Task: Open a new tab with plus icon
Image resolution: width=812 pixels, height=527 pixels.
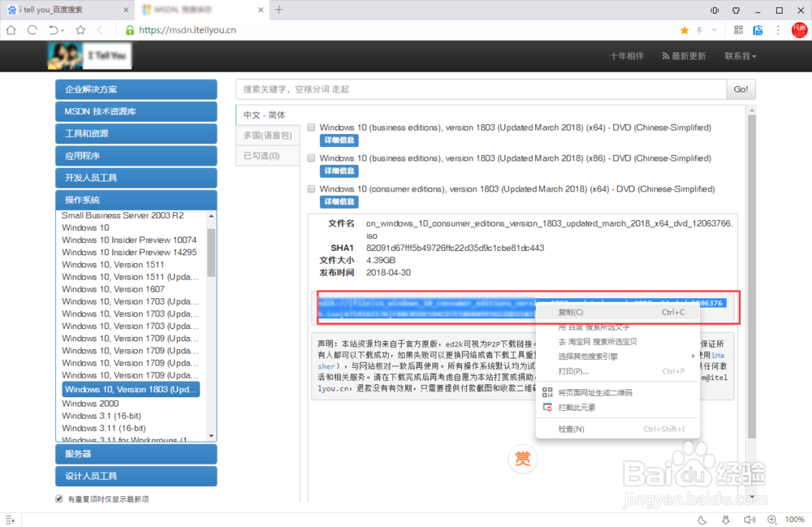Action: point(279,9)
